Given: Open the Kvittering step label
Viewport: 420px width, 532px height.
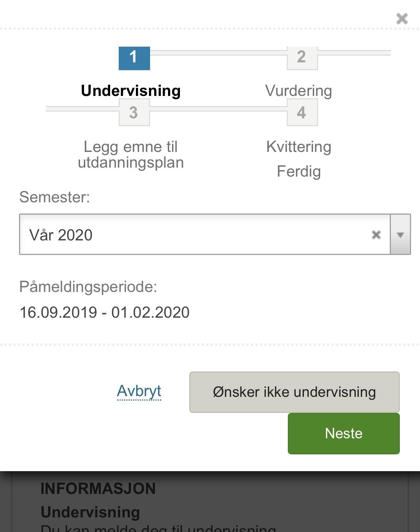Looking at the screenshot, I should [299, 147].
